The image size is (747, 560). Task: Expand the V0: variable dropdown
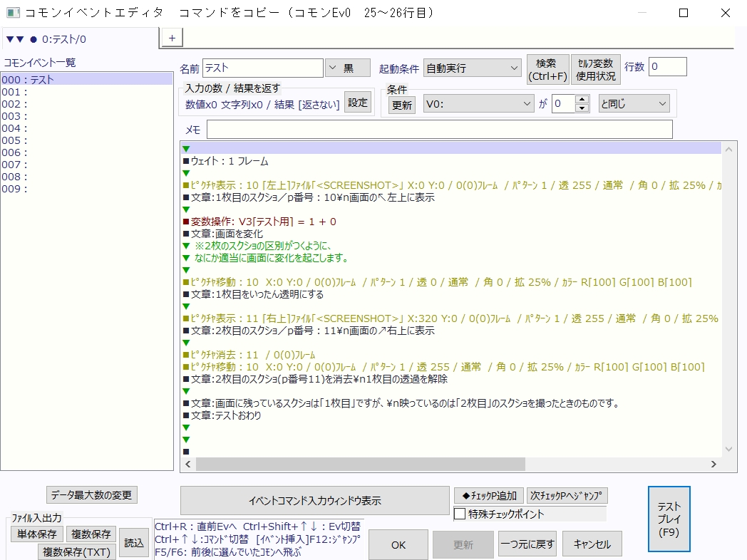pos(478,103)
